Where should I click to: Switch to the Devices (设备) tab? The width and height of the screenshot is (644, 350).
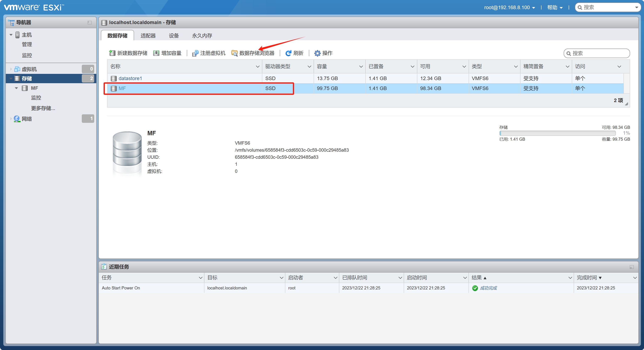click(174, 35)
